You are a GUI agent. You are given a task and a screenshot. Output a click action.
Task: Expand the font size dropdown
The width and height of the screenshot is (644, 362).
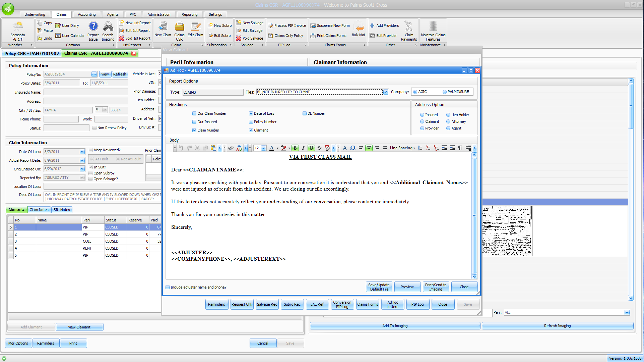click(x=264, y=148)
